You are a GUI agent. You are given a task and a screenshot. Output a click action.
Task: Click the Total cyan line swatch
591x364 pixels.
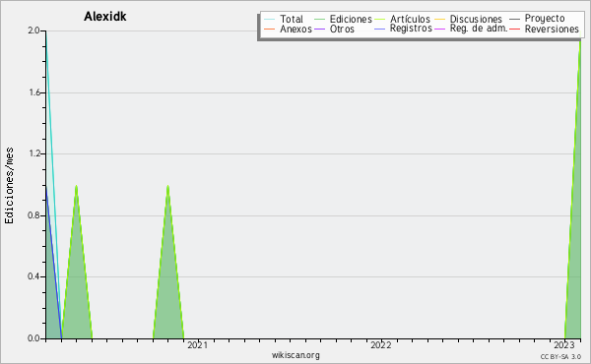tap(270, 20)
